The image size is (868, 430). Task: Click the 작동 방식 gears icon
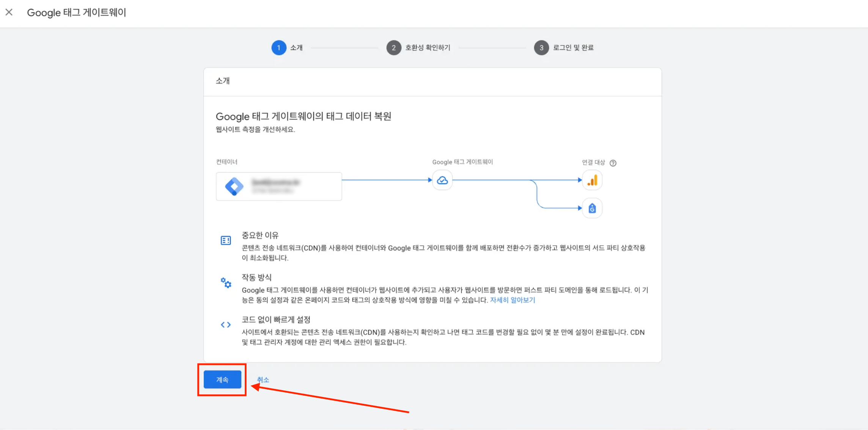tap(226, 282)
